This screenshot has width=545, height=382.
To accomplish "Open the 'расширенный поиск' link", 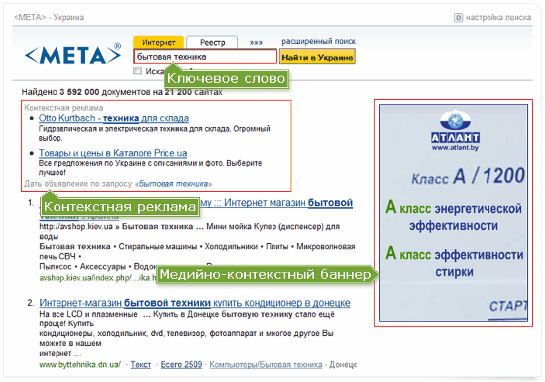I will pos(318,41).
